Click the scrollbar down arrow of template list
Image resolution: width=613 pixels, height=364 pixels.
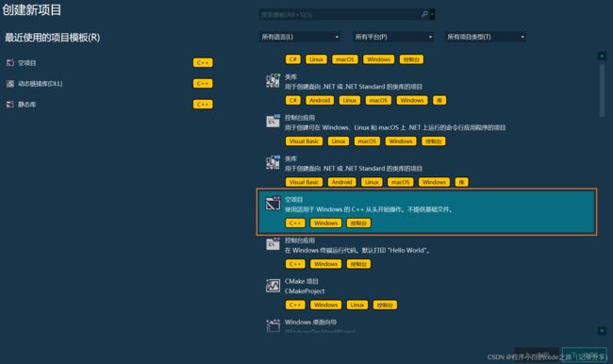602,331
